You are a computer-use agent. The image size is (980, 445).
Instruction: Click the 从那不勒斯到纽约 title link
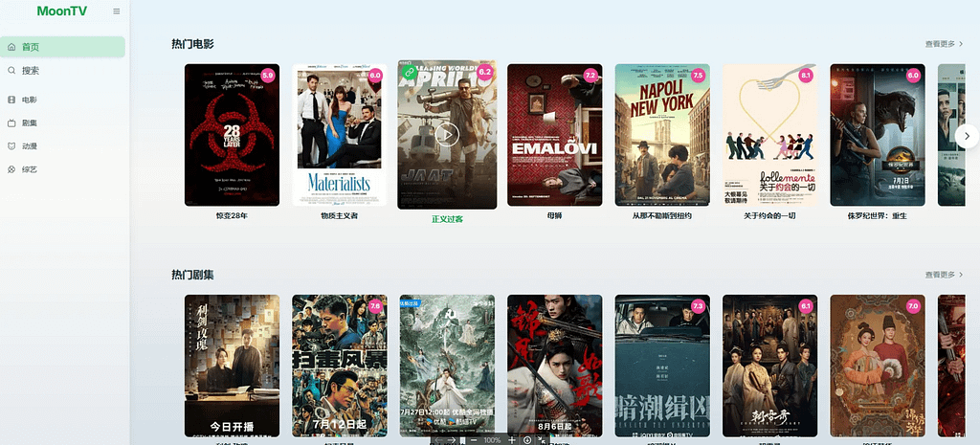tap(662, 215)
